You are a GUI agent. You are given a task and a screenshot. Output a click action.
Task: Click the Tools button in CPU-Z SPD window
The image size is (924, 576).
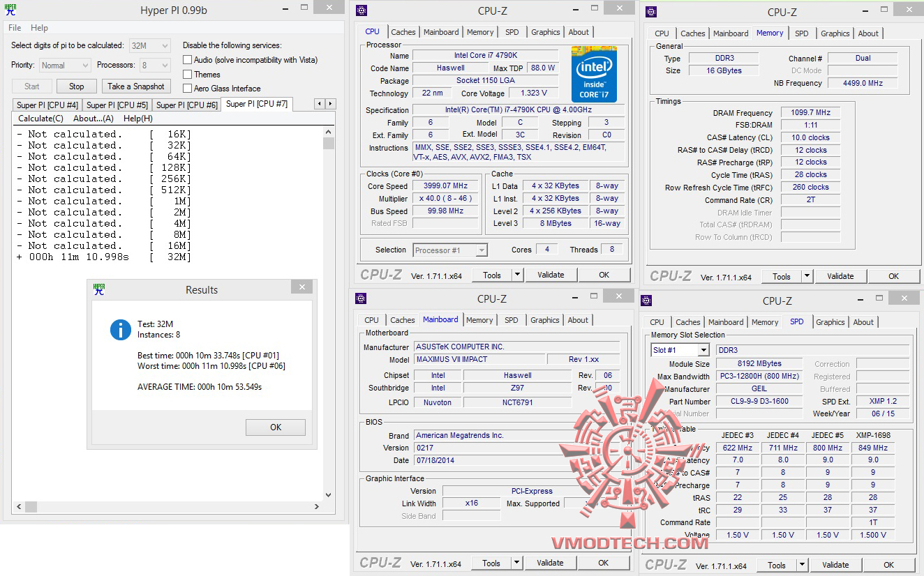777,565
